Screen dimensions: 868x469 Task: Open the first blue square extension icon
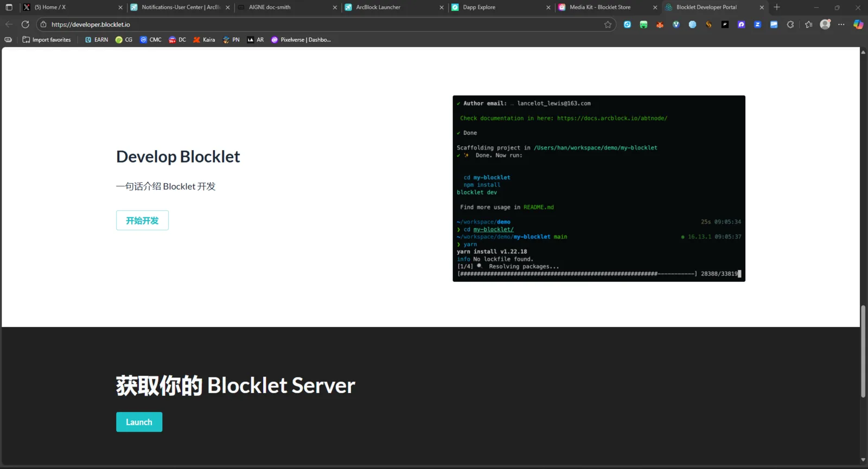coord(627,24)
